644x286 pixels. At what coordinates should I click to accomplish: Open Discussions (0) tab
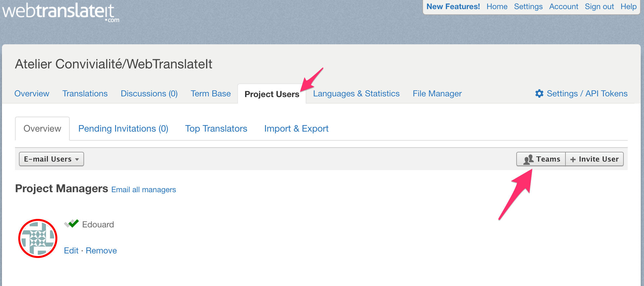(x=149, y=93)
